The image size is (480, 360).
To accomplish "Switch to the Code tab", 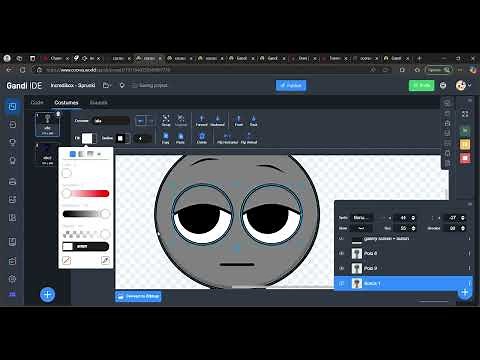I will [x=37, y=102].
